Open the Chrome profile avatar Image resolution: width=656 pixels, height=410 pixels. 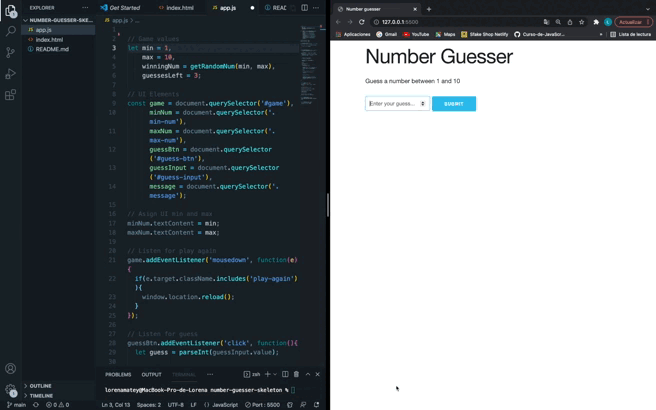(x=607, y=22)
